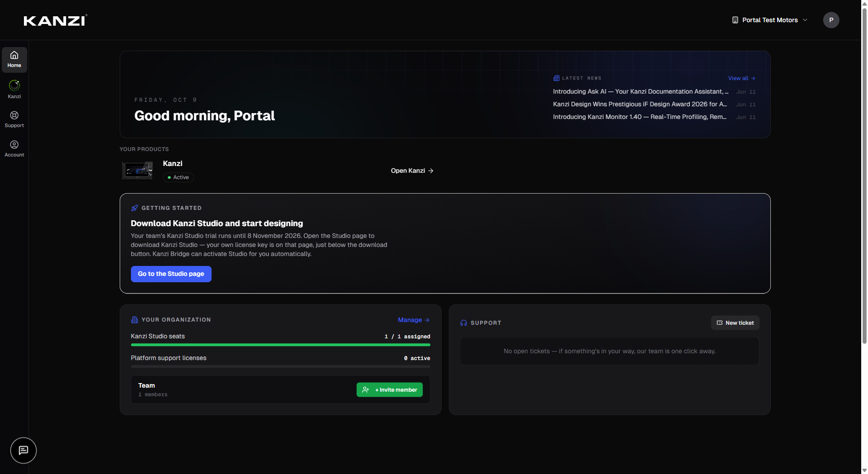The image size is (868, 474).
Task: Click the Invite member button
Action: pos(390,390)
